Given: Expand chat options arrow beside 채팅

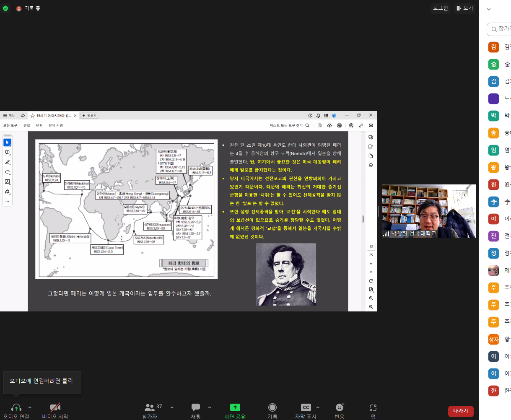Looking at the screenshot, I should pyautogui.click(x=210, y=407).
